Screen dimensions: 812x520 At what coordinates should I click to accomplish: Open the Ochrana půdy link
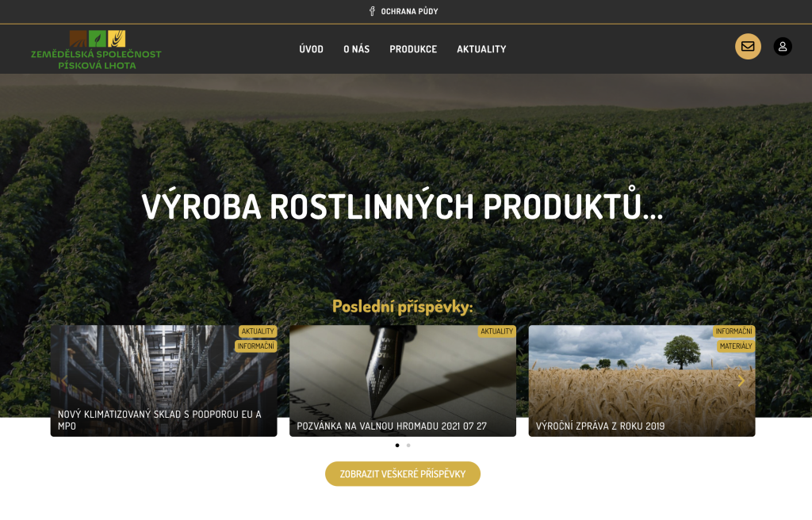(x=409, y=11)
